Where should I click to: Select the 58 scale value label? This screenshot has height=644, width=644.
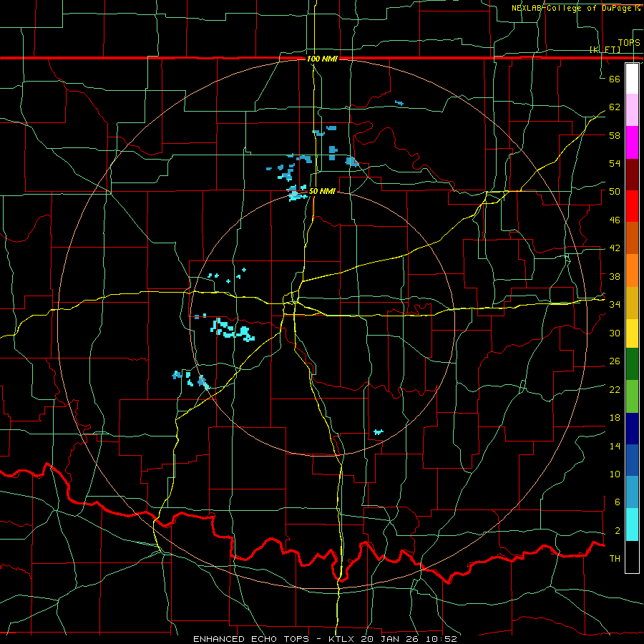pyautogui.click(x=615, y=135)
